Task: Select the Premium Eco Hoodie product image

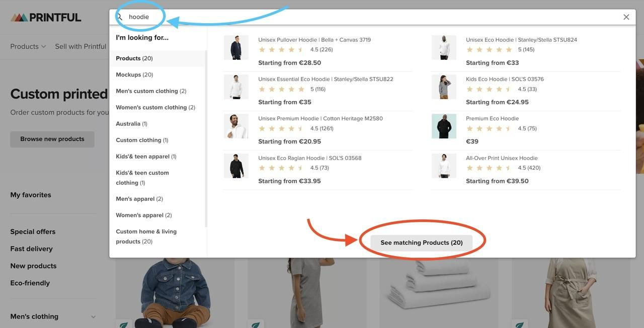Action: pyautogui.click(x=444, y=126)
